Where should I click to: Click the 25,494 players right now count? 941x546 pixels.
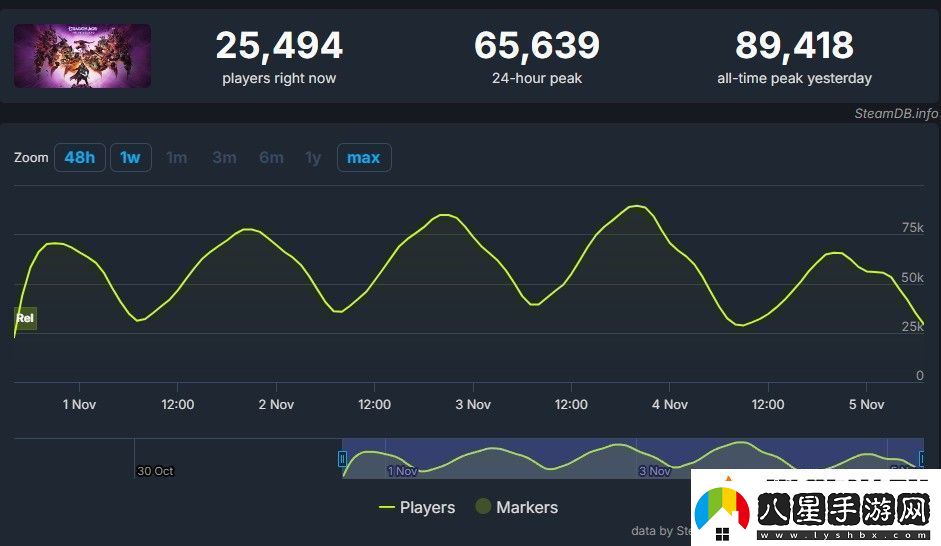(x=279, y=46)
